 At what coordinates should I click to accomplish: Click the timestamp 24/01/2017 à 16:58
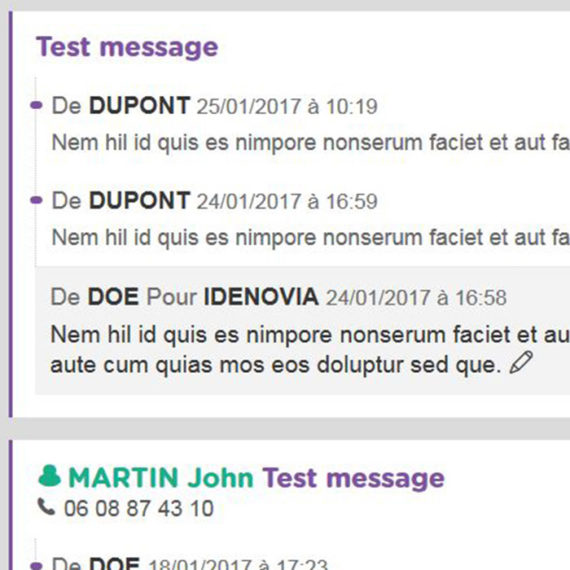416,298
